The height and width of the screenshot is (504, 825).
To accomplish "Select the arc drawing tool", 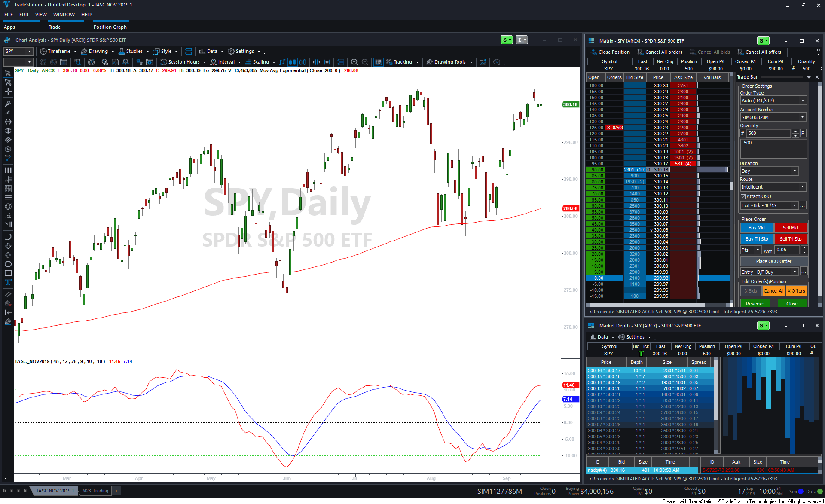I will pyautogui.click(x=8, y=237).
